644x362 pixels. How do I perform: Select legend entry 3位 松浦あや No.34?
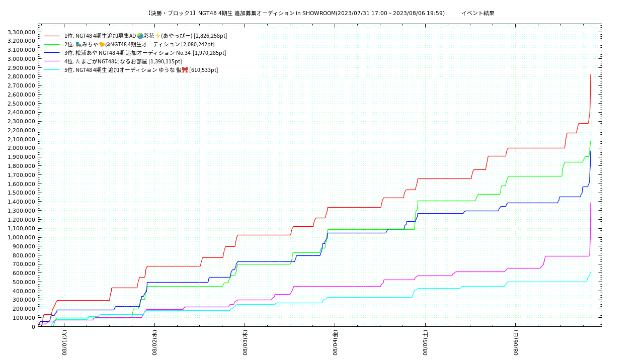(145, 53)
